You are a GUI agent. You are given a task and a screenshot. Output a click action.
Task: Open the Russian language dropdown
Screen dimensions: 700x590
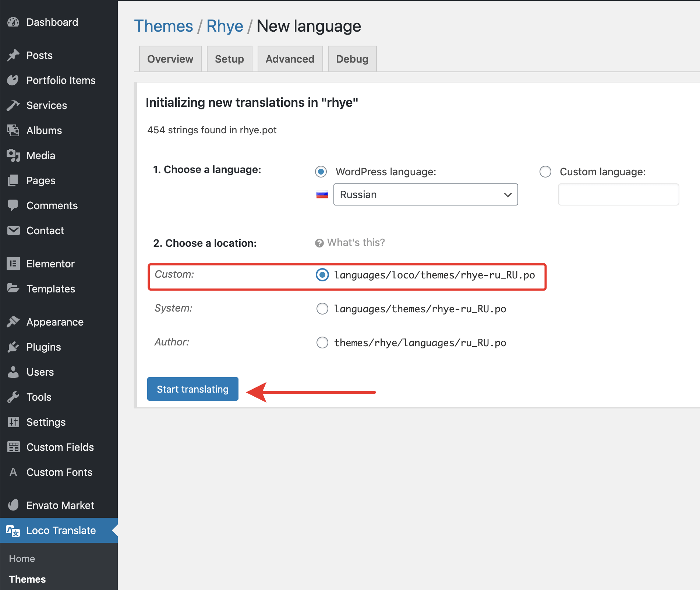(425, 194)
